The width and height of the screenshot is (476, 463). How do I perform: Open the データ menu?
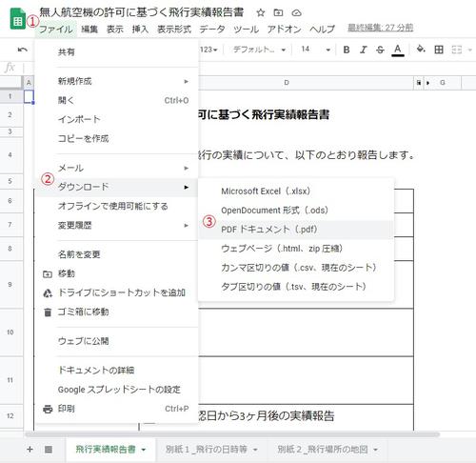tap(212, 30)
